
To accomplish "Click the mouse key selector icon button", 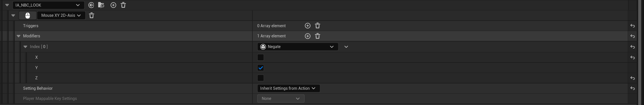I will point(28,16).
